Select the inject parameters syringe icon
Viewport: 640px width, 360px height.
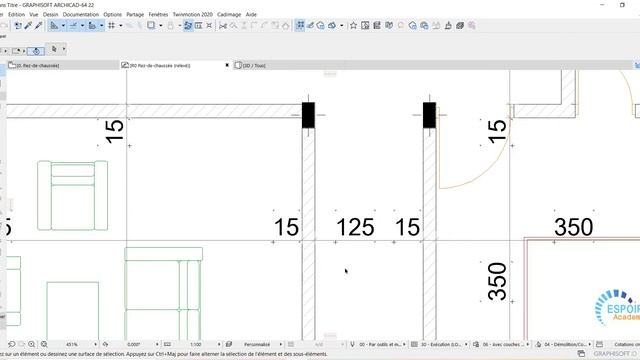[38, 25]
